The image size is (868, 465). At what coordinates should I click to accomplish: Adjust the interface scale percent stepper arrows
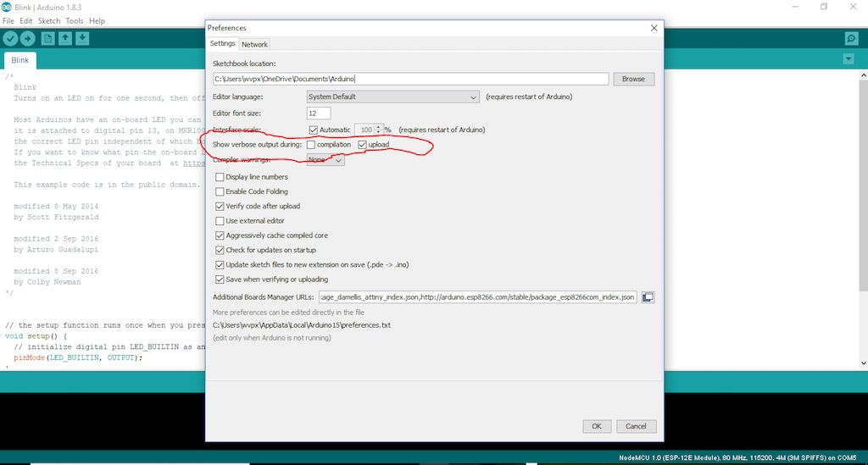click(x=379, y=130)
